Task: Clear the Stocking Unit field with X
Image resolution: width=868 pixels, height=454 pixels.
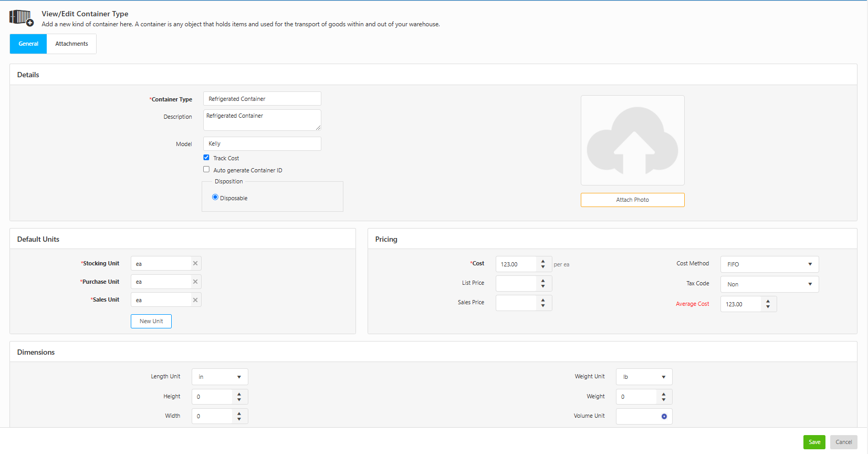Action: pos(195,264)
